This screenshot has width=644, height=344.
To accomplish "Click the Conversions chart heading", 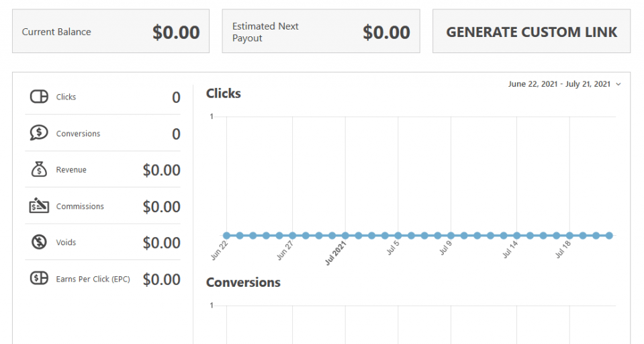I will (x=243, y=282).
